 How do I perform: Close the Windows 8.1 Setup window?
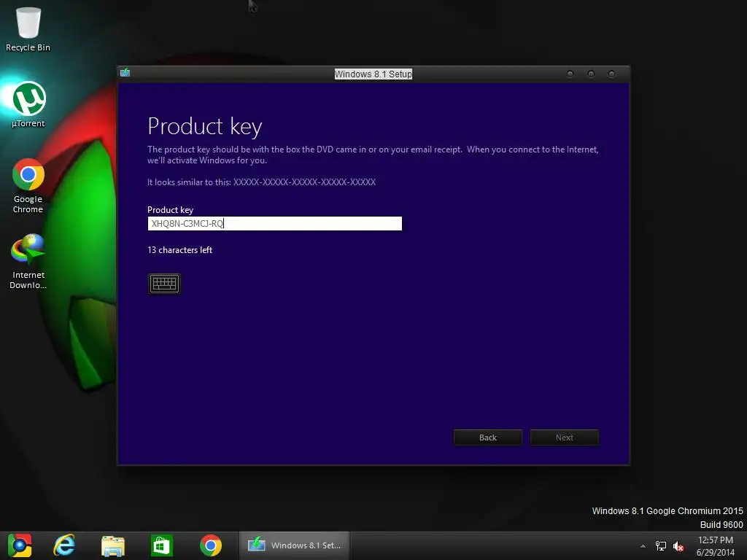click(612, 74)
